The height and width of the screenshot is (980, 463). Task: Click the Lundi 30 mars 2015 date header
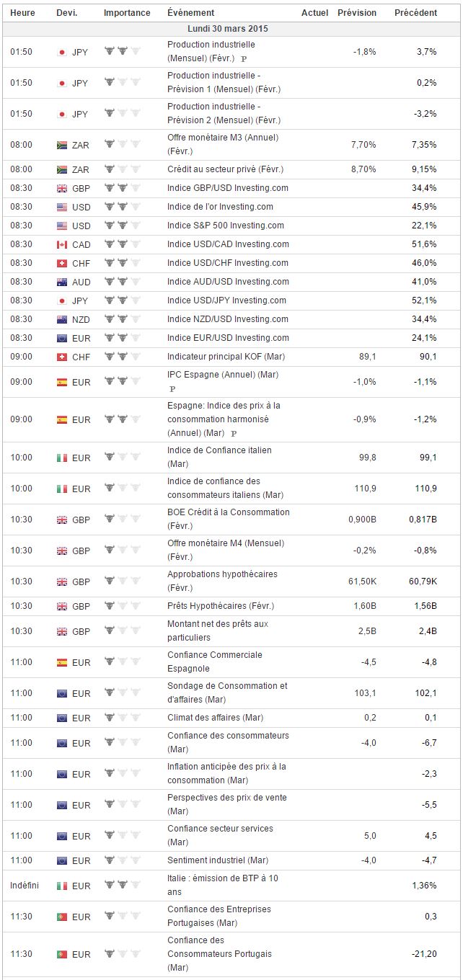[x=231, y=29]
